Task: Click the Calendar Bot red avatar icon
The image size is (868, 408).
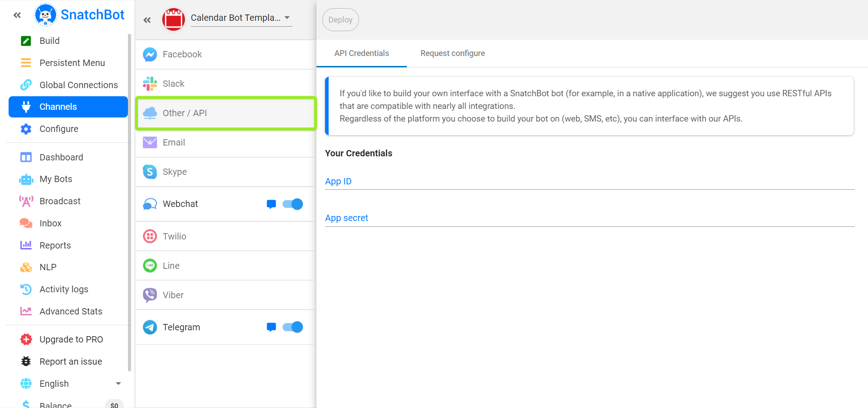Action: (174, 19)
